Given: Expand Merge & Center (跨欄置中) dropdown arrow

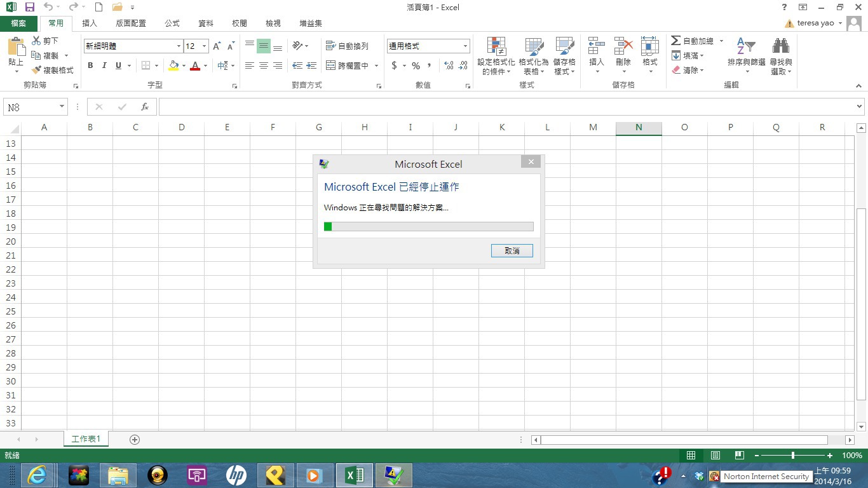Looking at the screenshot, I should pos(376,65).
